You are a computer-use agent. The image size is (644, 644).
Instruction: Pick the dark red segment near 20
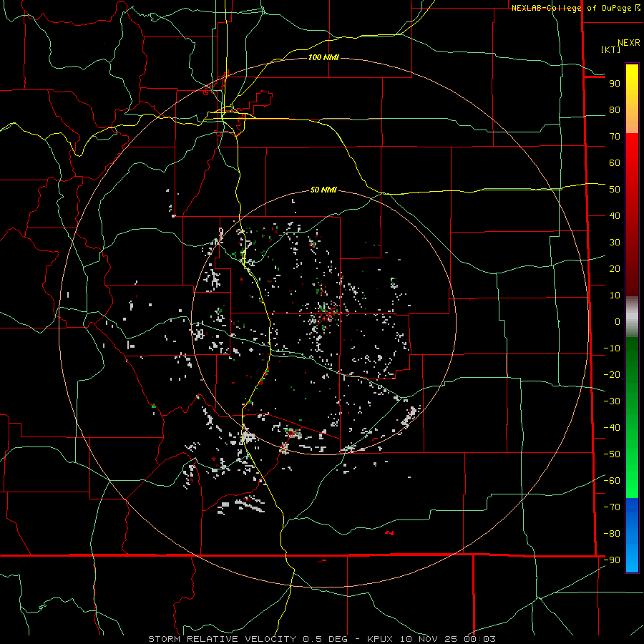pyautogui.click(x=632, y=269)
